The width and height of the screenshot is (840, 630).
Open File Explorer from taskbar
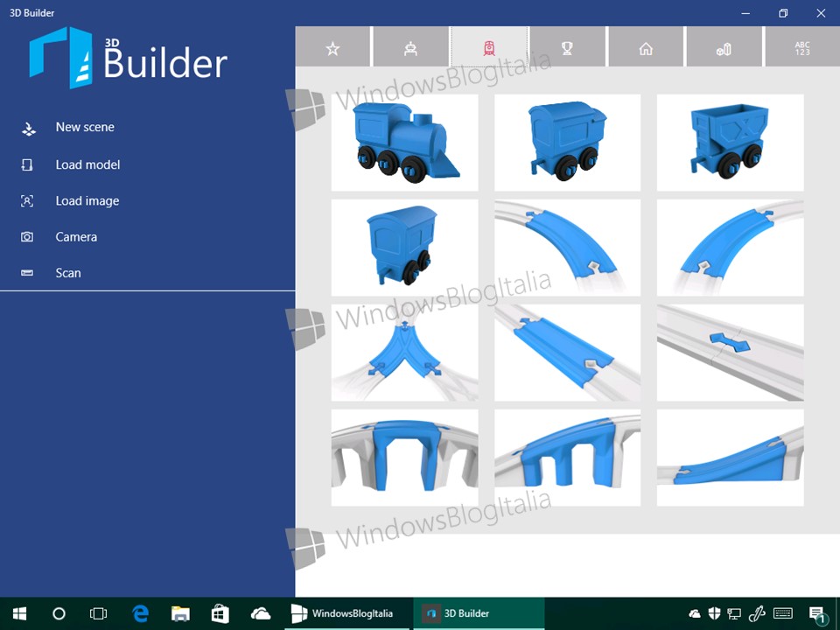click(180, 613)
